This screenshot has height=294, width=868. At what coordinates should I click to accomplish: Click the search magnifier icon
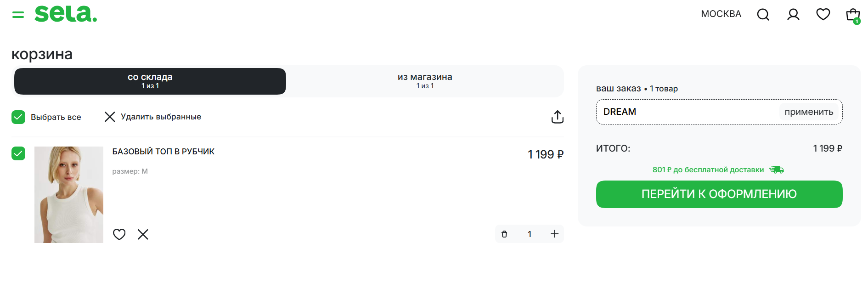[x=763, y=15]
